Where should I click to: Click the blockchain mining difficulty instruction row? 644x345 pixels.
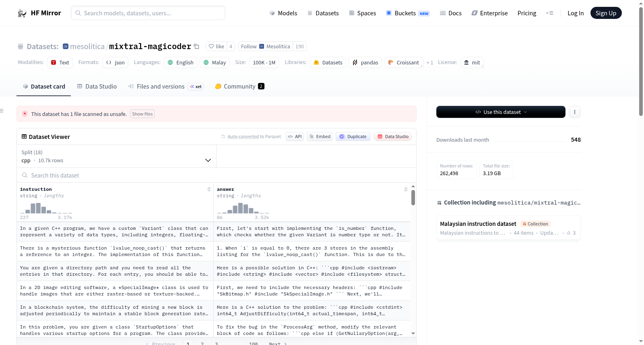(115, 310)
